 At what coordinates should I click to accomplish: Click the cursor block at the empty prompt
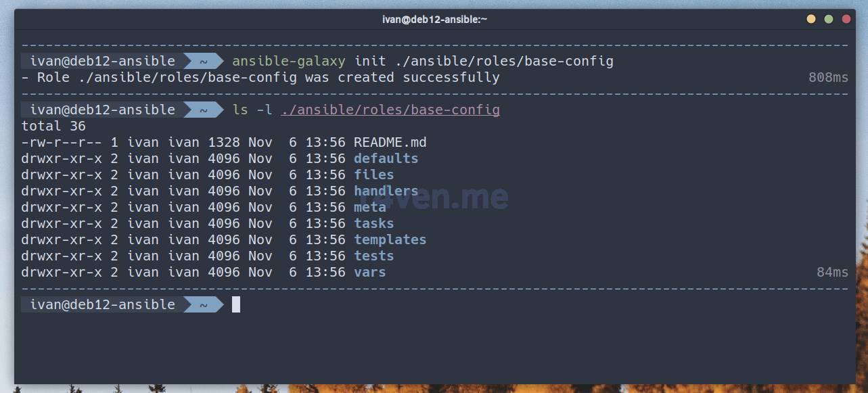(x=236, y=304)
